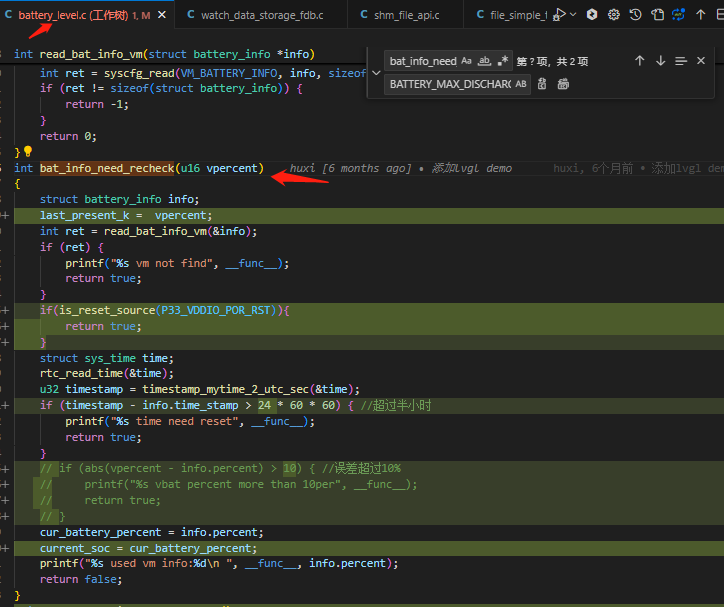Click the open changes file icon

pyautogui.click(x=657, y=15)
